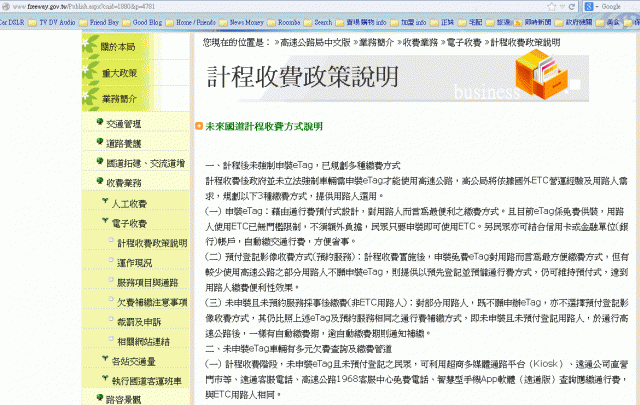Image resolution: width=640 pixels, height=405 pixels.
Task: Click the 即時新聞 RSS feed icon
Action: 518,22
